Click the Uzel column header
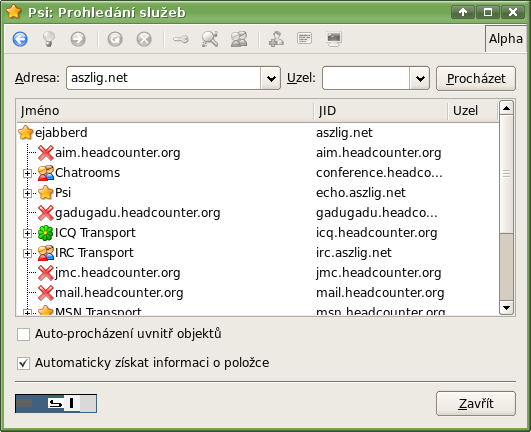 473,111
